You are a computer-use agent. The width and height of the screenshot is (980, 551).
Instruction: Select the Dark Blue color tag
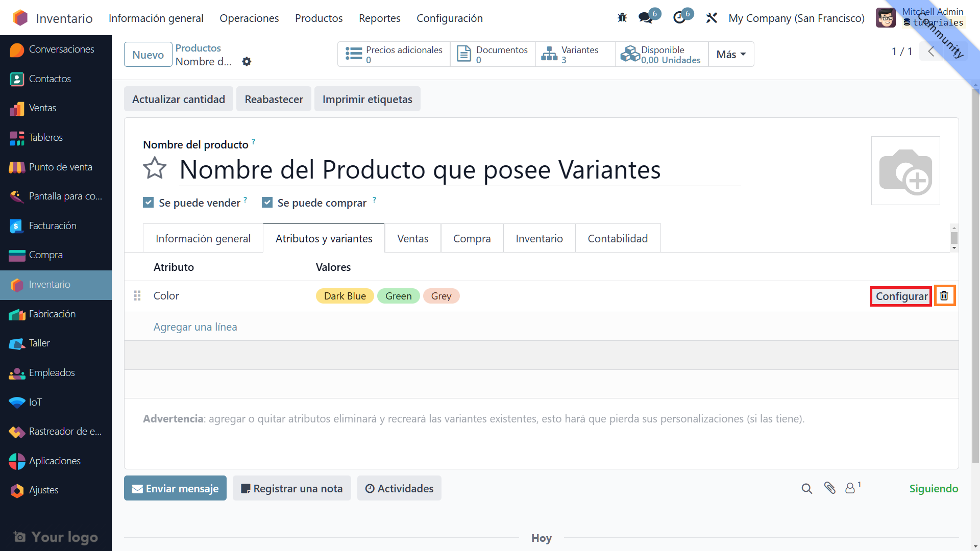[x=345, y=296]
